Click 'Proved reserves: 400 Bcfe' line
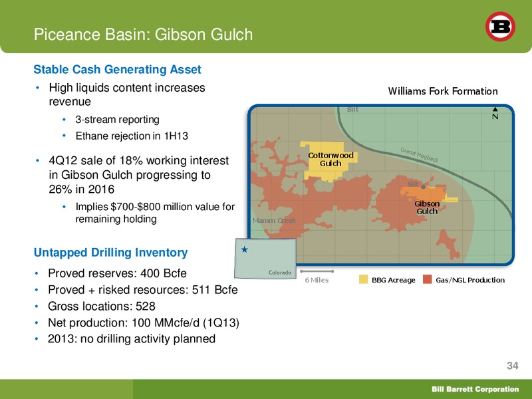 pyautogui.click(x=118, y=273)
